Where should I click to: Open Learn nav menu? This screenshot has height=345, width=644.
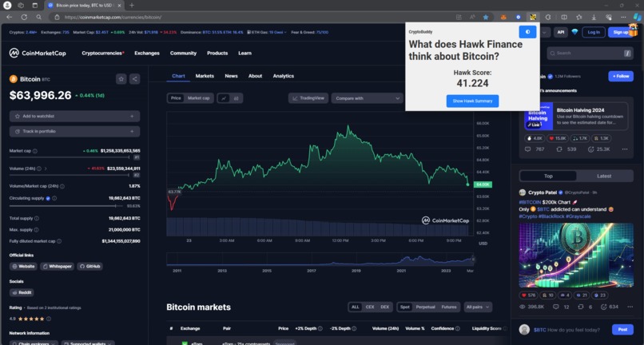244,53
